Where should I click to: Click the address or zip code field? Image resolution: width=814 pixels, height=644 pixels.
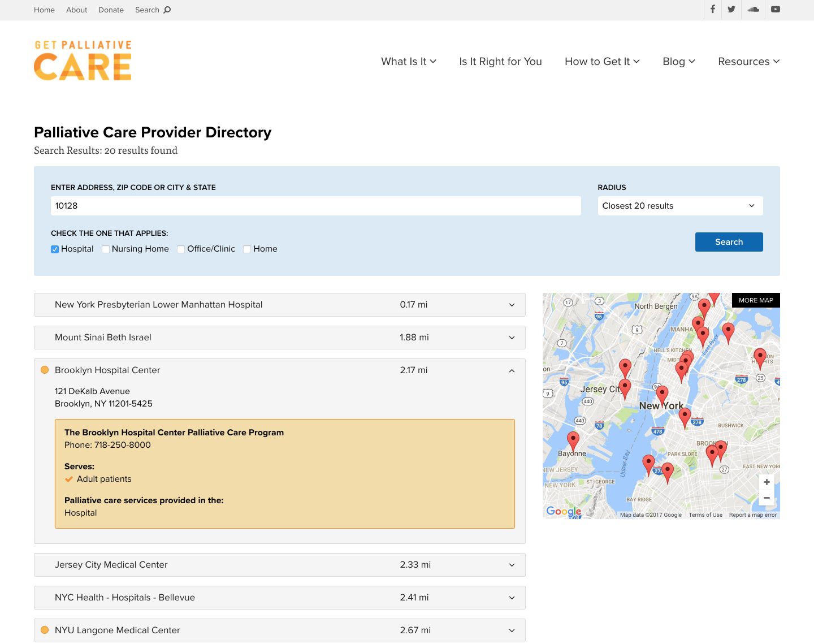point(316,206)
